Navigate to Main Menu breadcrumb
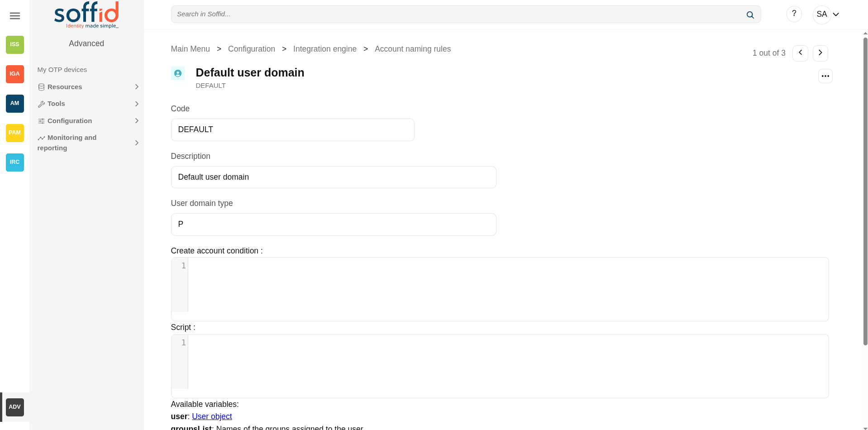Image resolution: width=868 pixels, height=430 pixels. coord(191,49)
